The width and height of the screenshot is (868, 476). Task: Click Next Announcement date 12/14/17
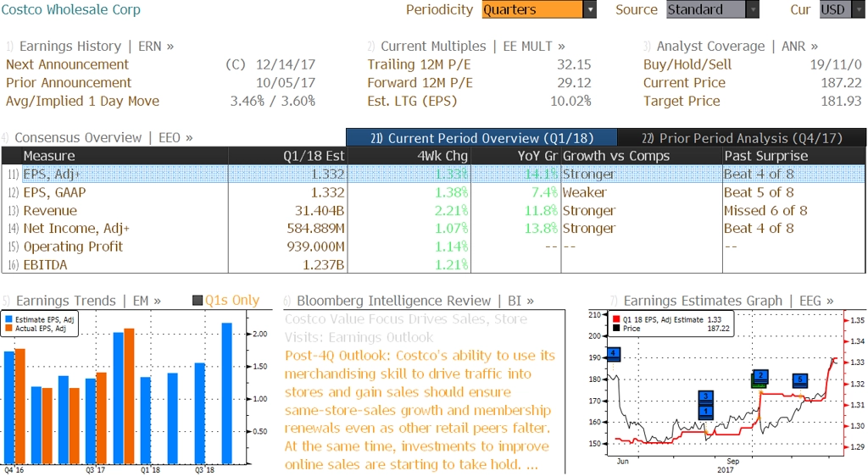coord(285,64)
